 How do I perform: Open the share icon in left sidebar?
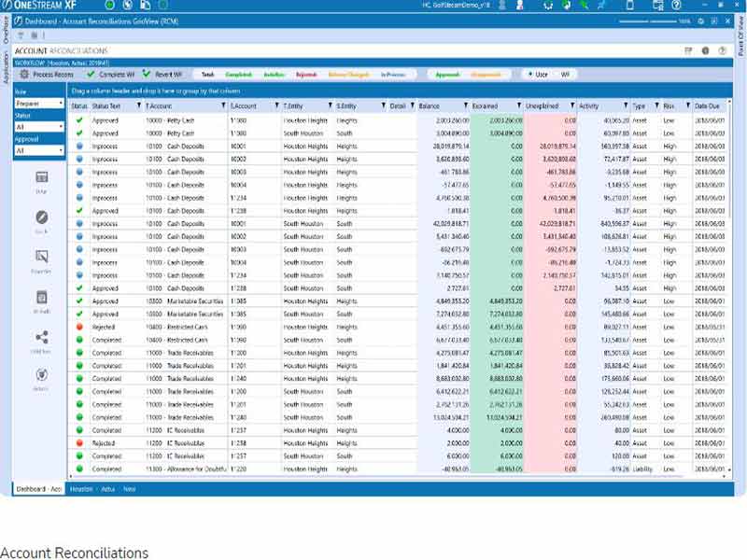coord(41,338)
